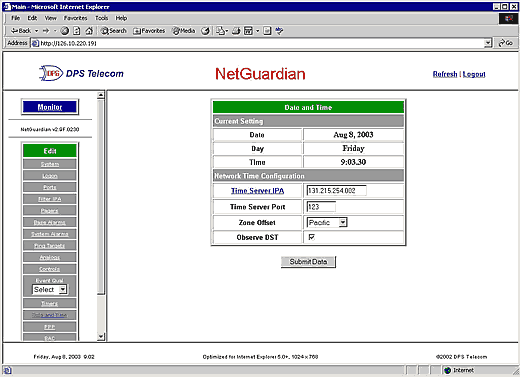Click sidebar scrollbar up arrow
Viewport: 520px width, 377px height.
pos(101,95)
